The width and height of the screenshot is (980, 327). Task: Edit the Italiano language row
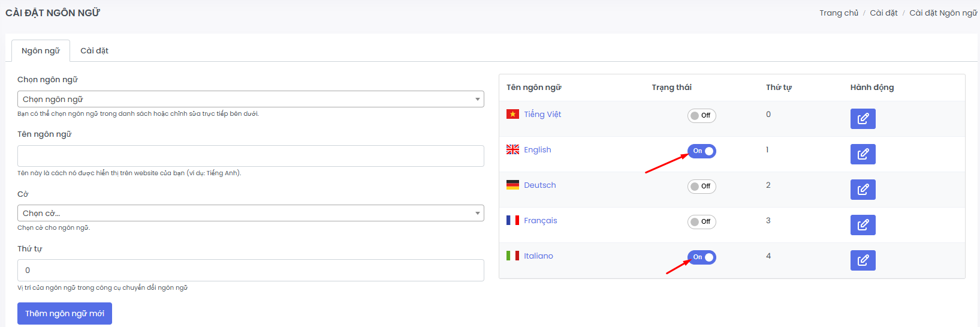click(x=863, y=260)
